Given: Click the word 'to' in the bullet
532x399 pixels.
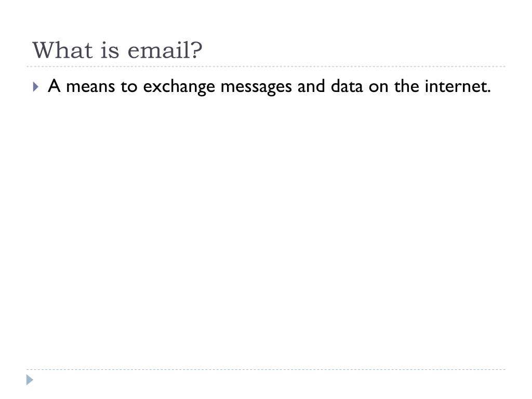Looking at the screenshot, I should (x=129, y=86).
